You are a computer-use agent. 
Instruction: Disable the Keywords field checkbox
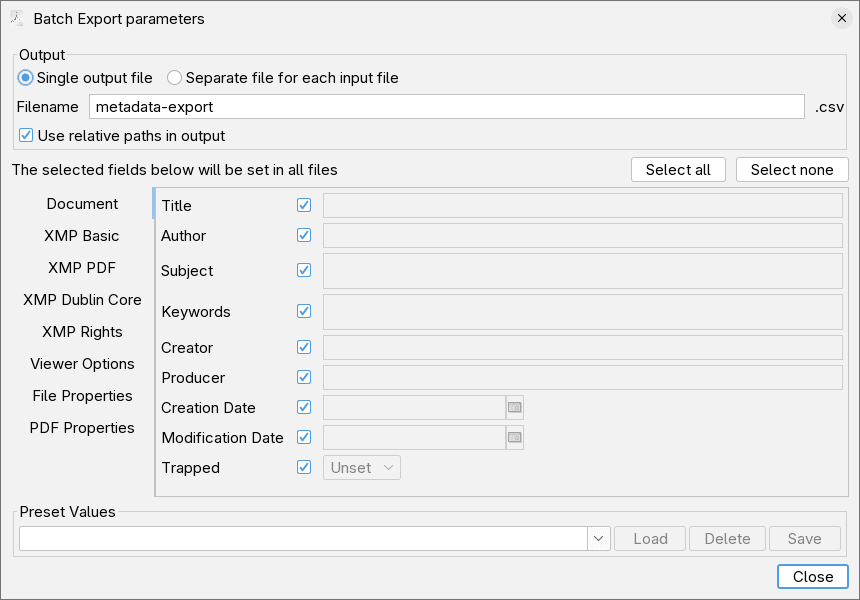(x=303, y=311)
